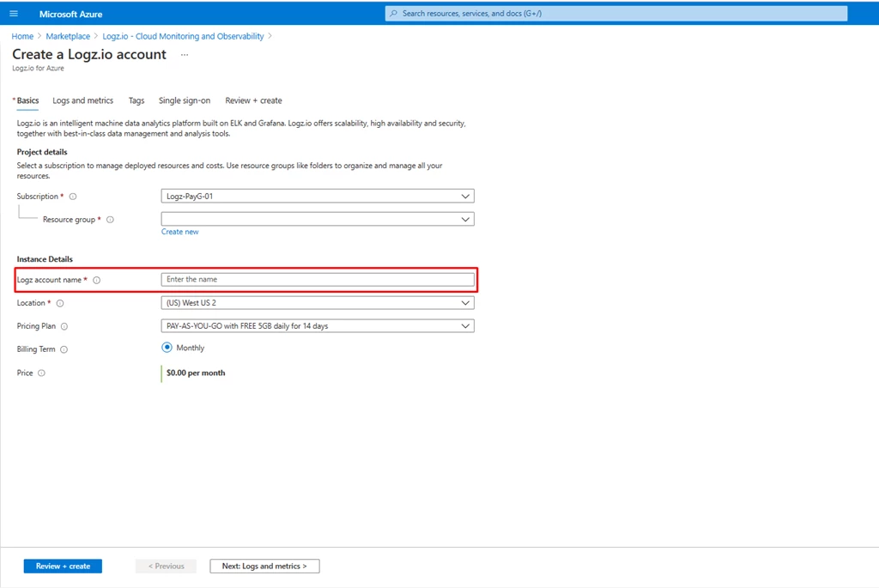Open Marketplace breadcrumb link
Image resolution: width=879 pixels, height=588 pixels.
[68, 36]
